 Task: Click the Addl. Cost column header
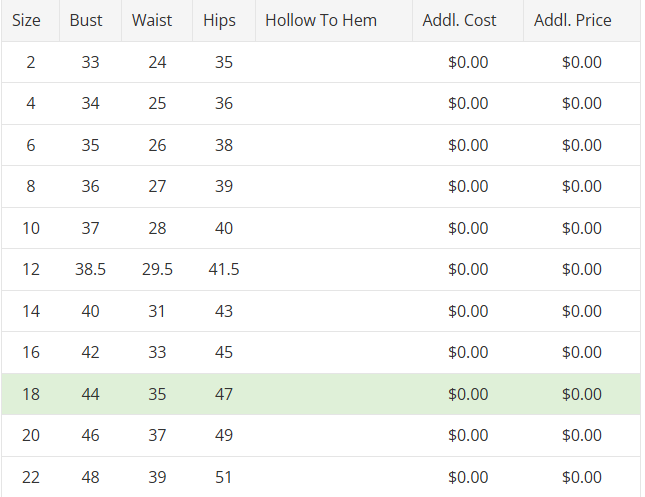(x=459, y=20)
